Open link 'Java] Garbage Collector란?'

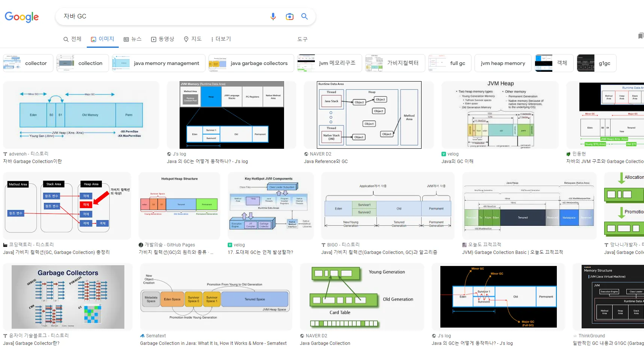31,343
